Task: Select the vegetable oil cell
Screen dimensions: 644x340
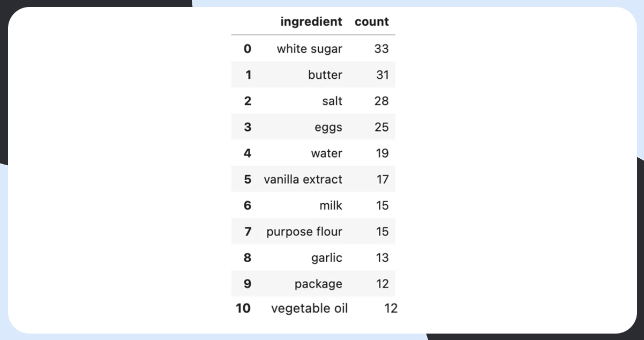Action: (x=309, y=308)
